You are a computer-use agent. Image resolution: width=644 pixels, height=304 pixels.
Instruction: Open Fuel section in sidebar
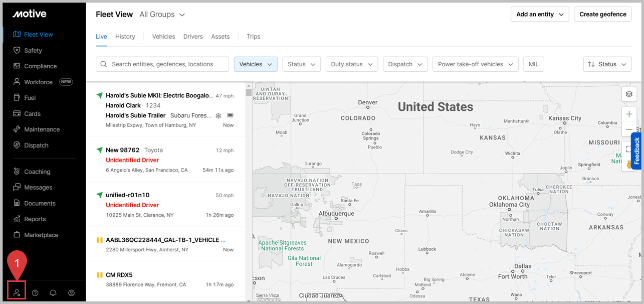(30, 98)
